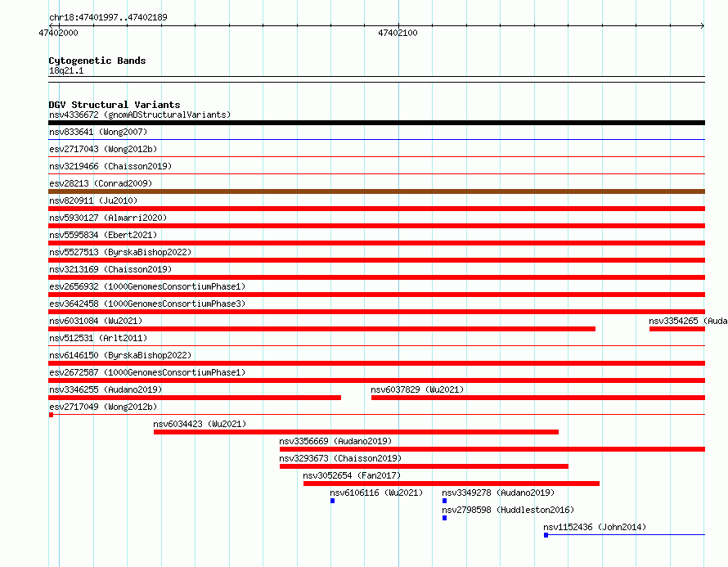Viewport: 728px width, 567px height.
Task: Select the nsv6031084 (Wu2021) label
Action: coord(96,321)
